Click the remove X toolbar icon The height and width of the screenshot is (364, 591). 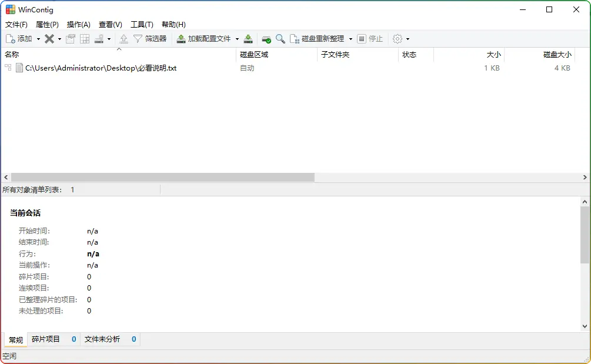pyautogui.click(x=49, y=39)
